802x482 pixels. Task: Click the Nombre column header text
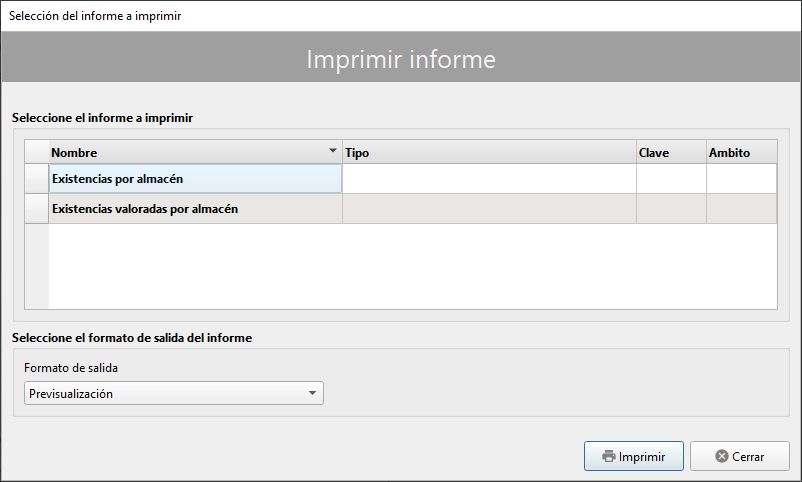(74, 153)
